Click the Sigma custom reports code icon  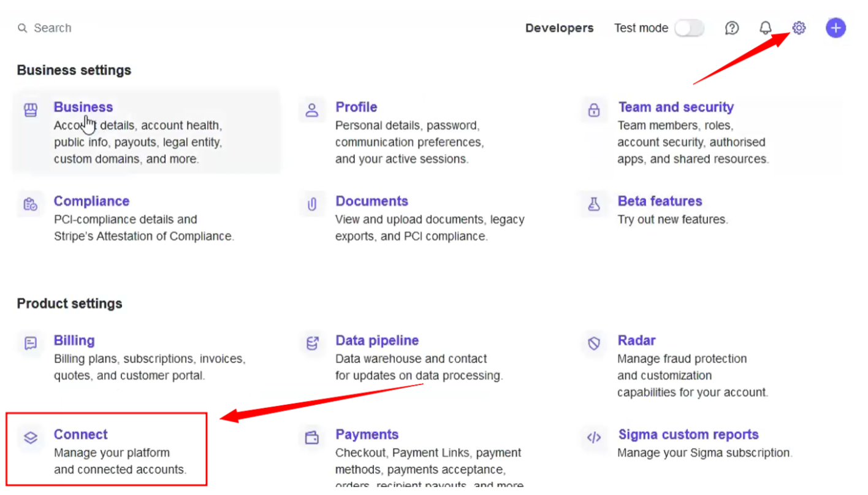click(594, 437)
